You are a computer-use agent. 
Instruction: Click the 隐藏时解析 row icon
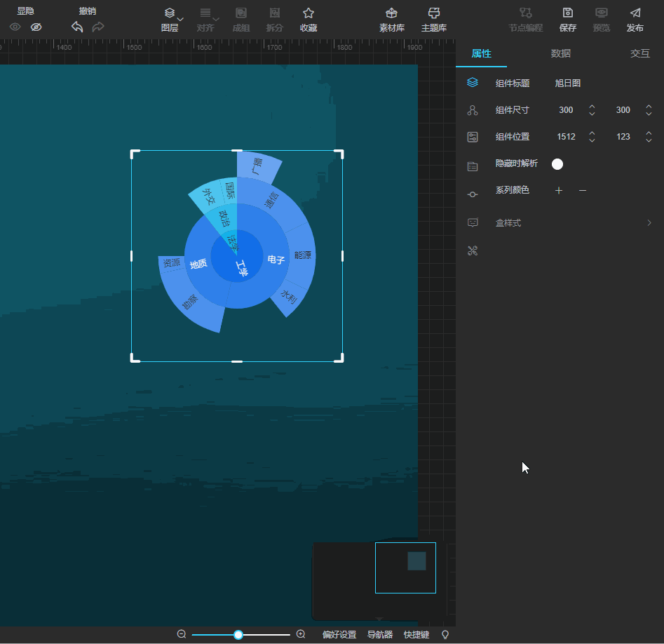click(473, 166)
